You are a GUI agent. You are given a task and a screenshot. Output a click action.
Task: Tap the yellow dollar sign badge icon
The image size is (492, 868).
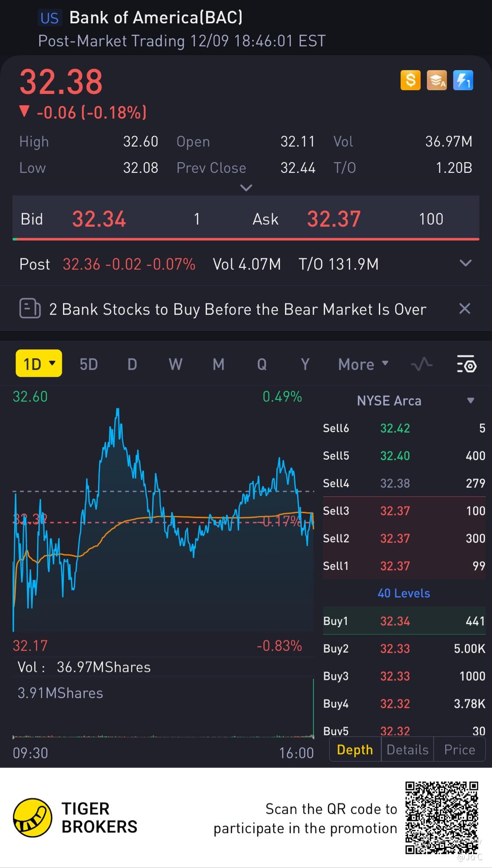pos(410,80)
